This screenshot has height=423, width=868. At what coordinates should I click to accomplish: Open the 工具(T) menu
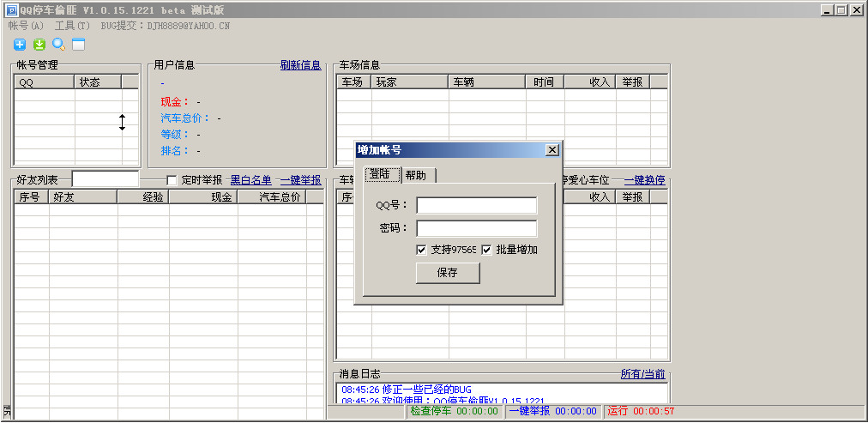click(72, 26)
